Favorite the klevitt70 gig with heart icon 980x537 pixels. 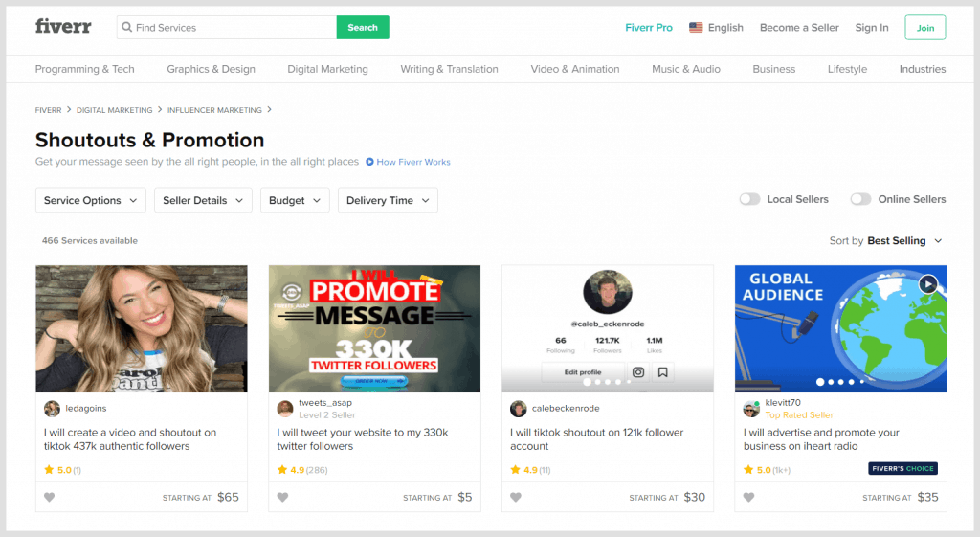click(748, 497)
